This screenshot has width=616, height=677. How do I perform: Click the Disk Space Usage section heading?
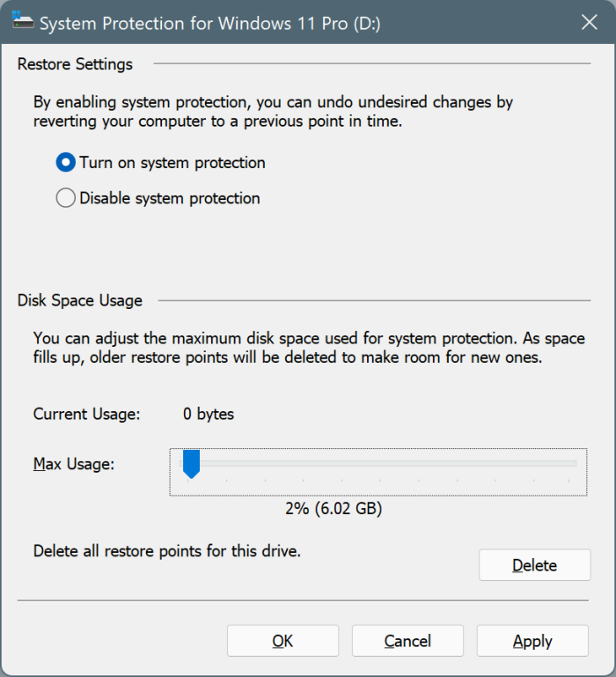tap(80, 300)
